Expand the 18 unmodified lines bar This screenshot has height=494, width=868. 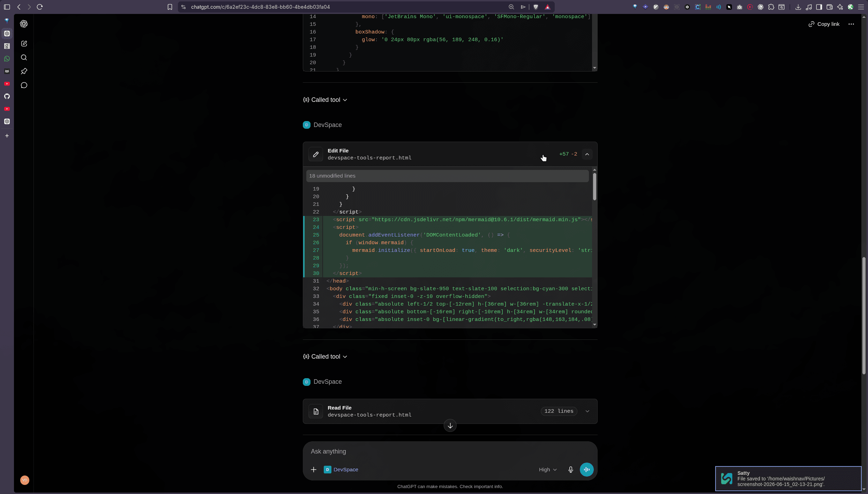click(448, 176)
